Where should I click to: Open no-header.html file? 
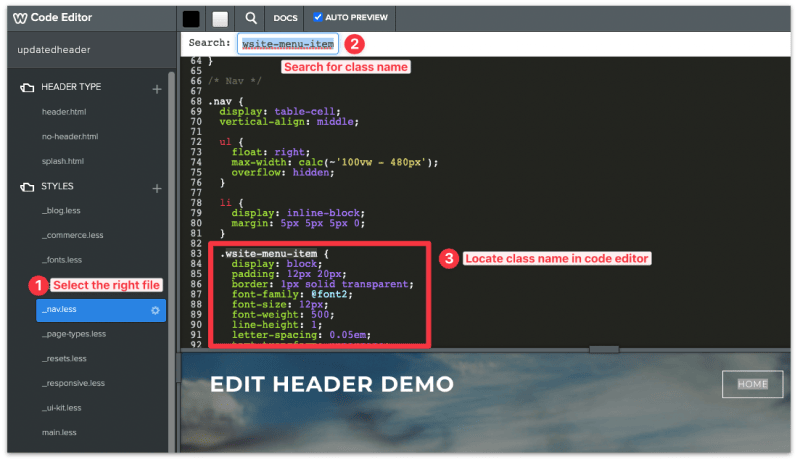(x=70, y=136)
